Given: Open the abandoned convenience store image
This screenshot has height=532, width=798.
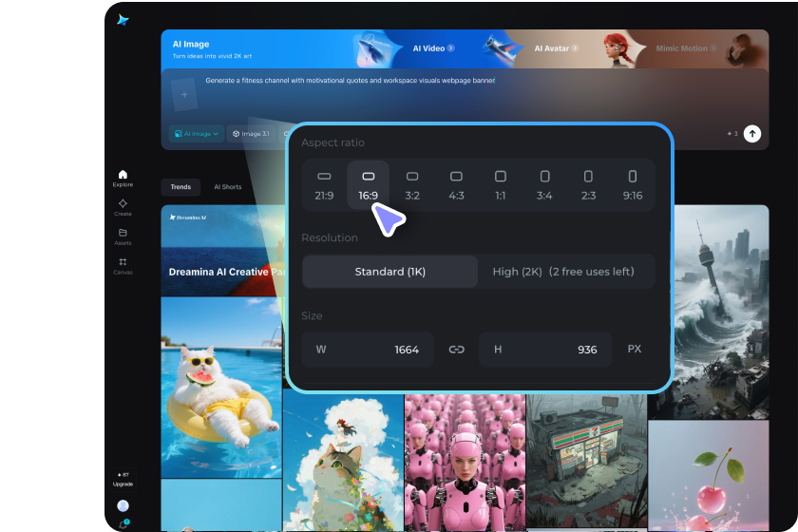Looking at the screenshot, I should 586,461.
